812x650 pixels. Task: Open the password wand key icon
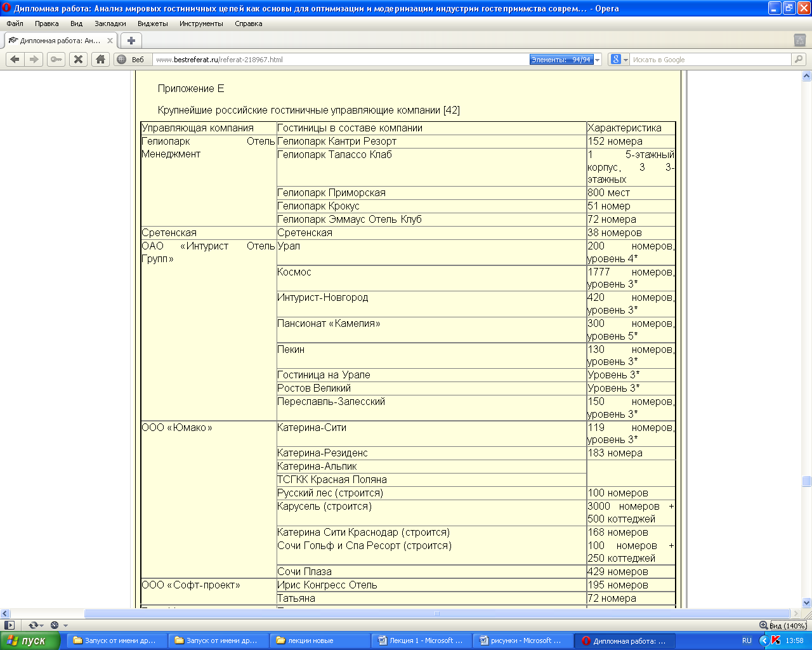[x=56, y=59]
